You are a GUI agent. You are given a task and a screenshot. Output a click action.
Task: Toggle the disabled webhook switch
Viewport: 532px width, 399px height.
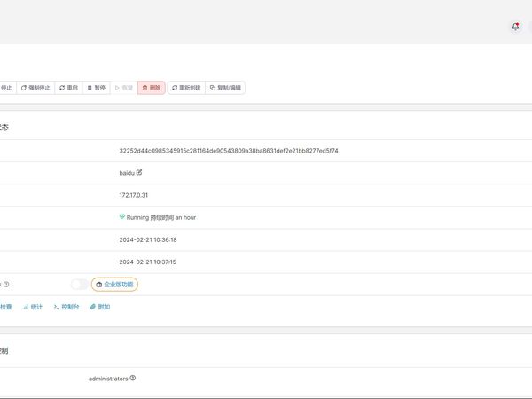pos(80,285)
